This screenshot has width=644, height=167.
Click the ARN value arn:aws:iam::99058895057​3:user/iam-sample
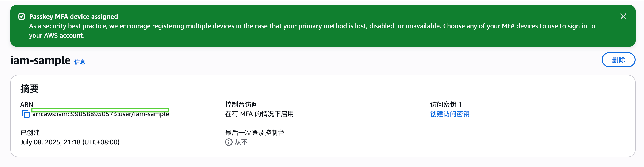[101, 114]
